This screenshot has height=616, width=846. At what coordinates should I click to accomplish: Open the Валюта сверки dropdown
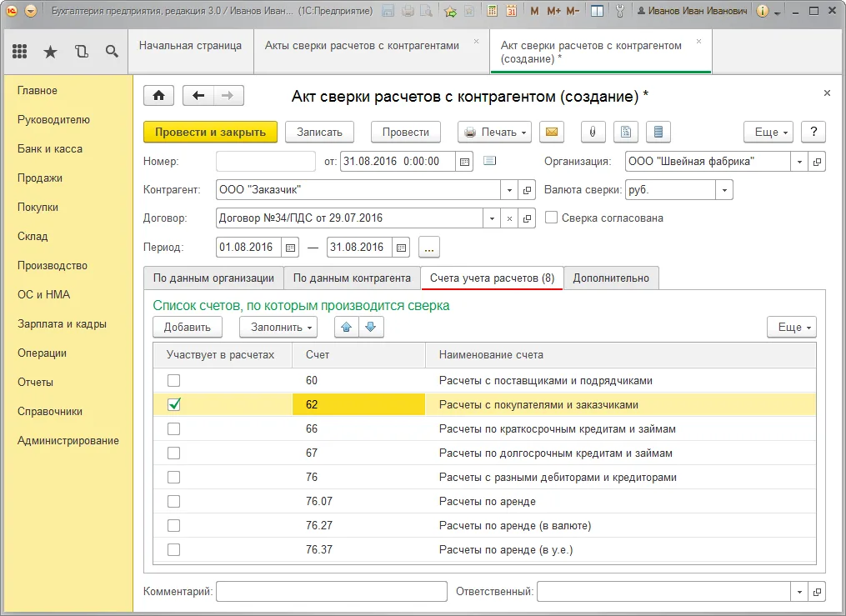pos(724,190)
